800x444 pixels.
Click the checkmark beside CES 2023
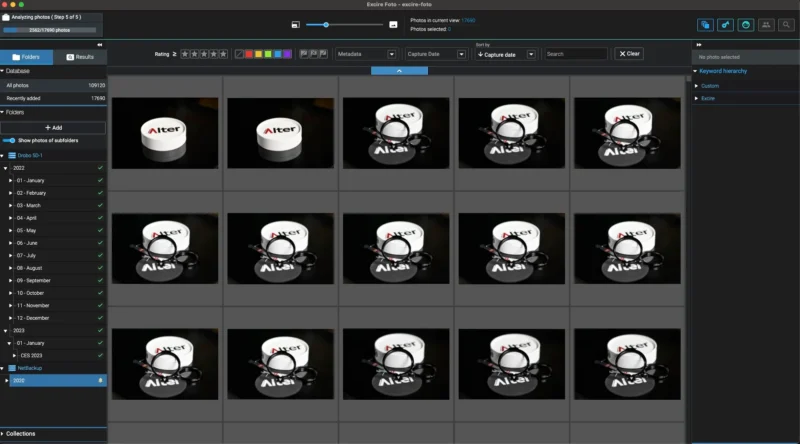(x=100, y=356)
